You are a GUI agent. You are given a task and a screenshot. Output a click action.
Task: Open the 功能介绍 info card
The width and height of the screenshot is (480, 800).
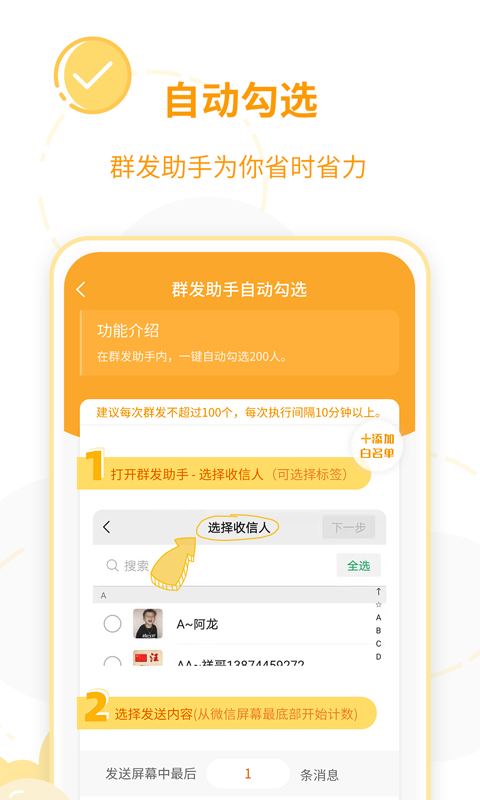point(239,342)
